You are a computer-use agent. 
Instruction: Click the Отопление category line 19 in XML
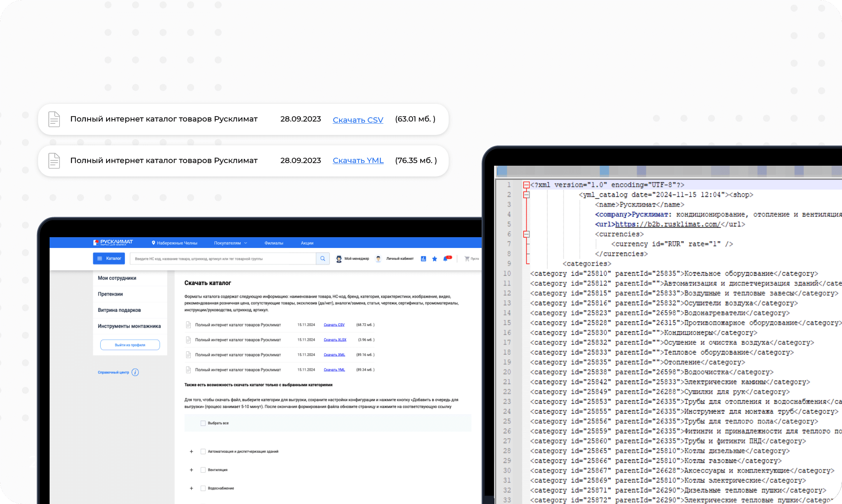point(637,363)
